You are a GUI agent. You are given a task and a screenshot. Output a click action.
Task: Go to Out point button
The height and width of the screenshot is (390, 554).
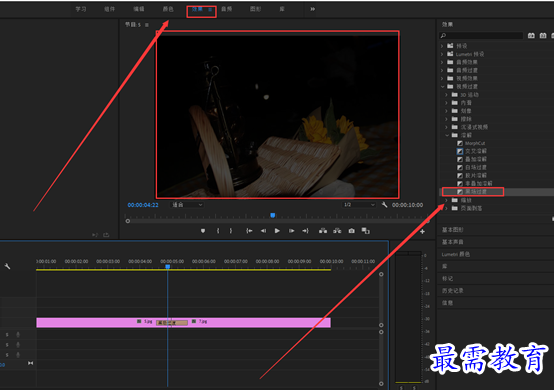306,231
